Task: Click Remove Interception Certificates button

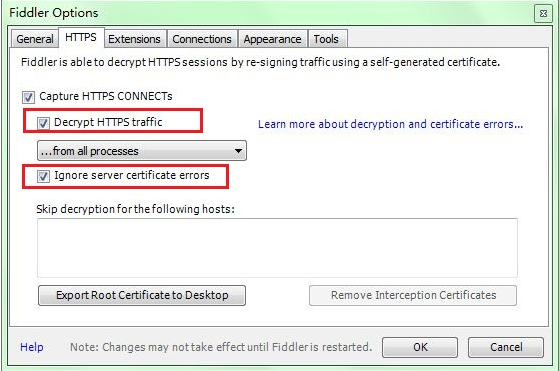Action: point(413,295)
